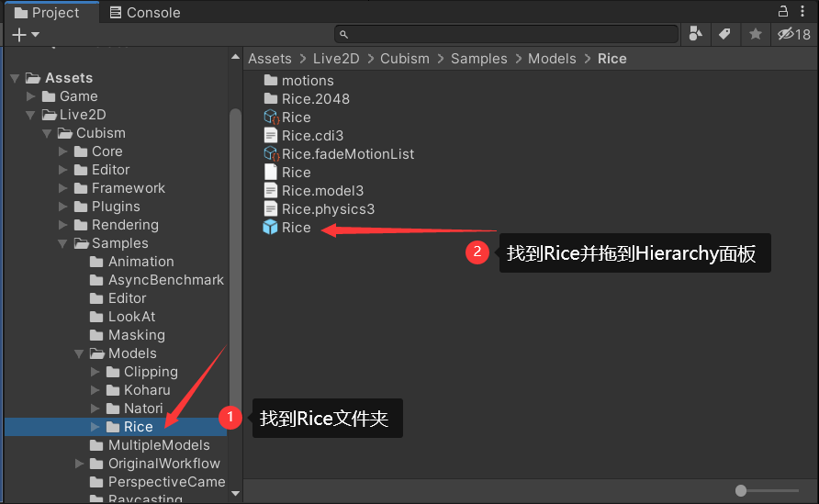Collapse the Cubism folder arrow
Viewport: 819px width, 504px height.
coord(47,134)
